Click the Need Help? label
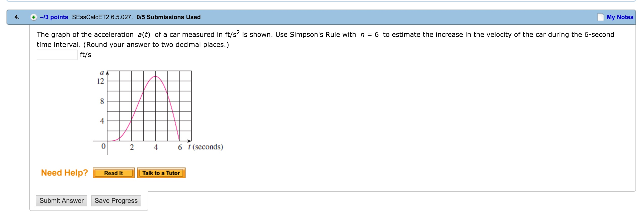 pyautogui.click(x=64, y=173)
